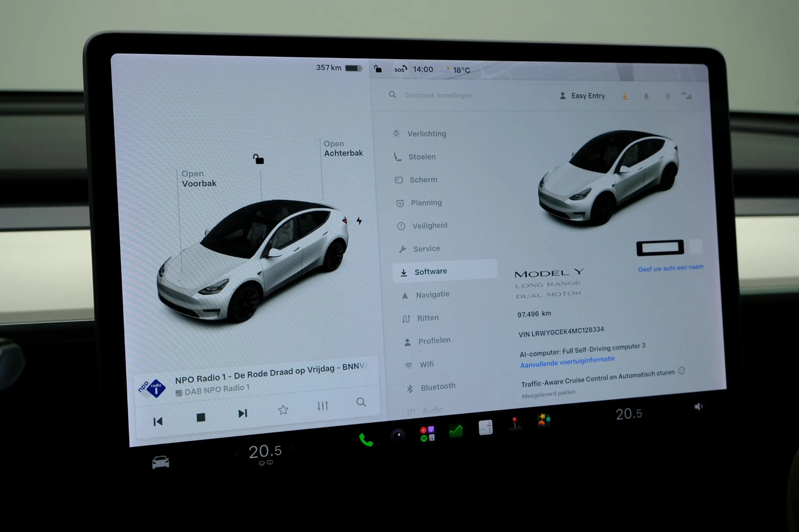Skip to previous radio station
The image size is (799, 532).
point(158,422)
